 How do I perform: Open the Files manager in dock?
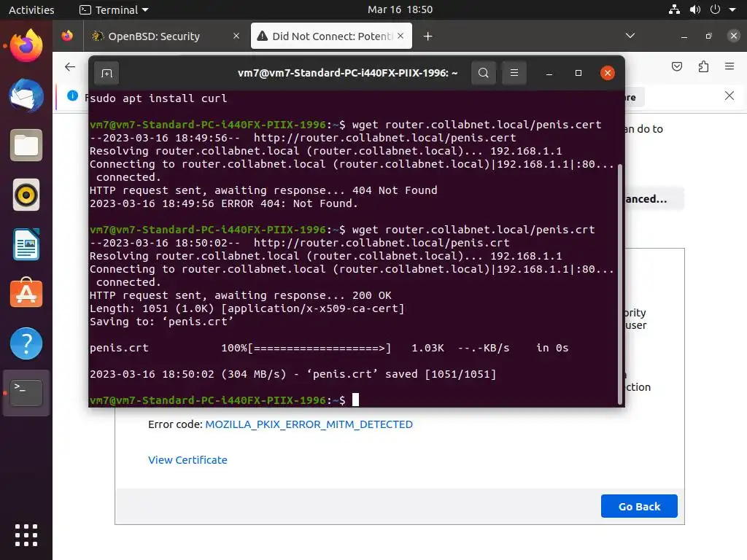coord(26,145)
